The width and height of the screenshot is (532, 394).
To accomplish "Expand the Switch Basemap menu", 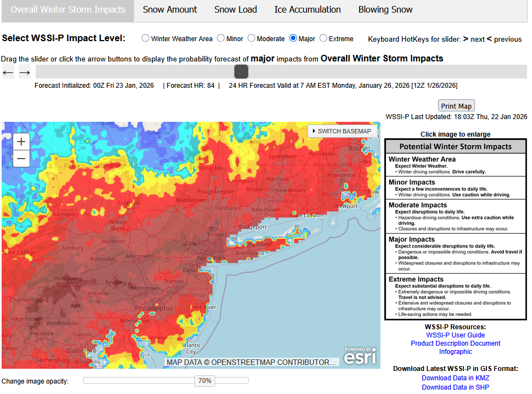I will click(x=343, y=131).
